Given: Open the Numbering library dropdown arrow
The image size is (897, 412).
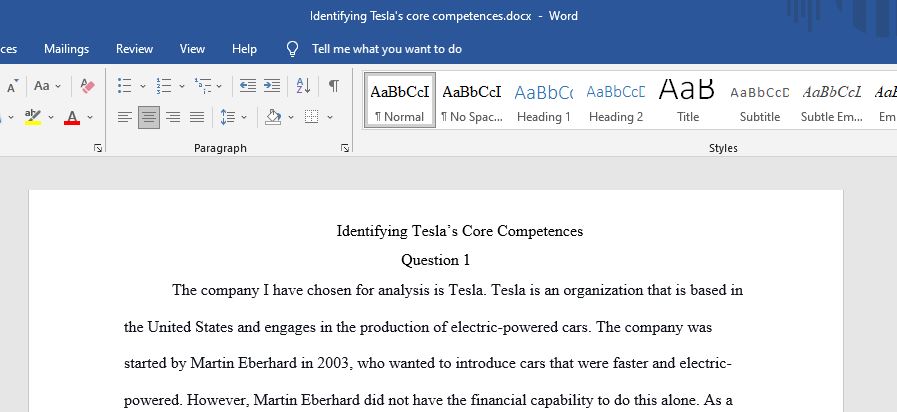Looking at the screenshot, I should click(182, 86).
